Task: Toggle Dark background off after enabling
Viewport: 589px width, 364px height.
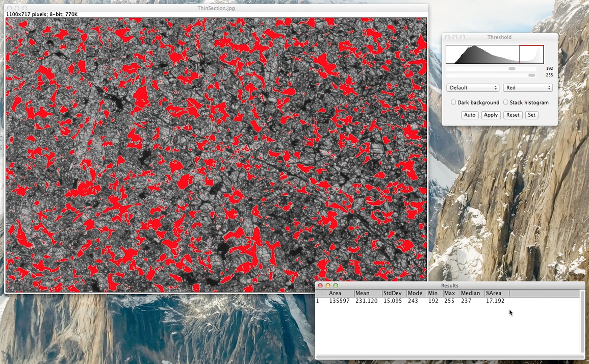Action: click(x=453, y=102)
